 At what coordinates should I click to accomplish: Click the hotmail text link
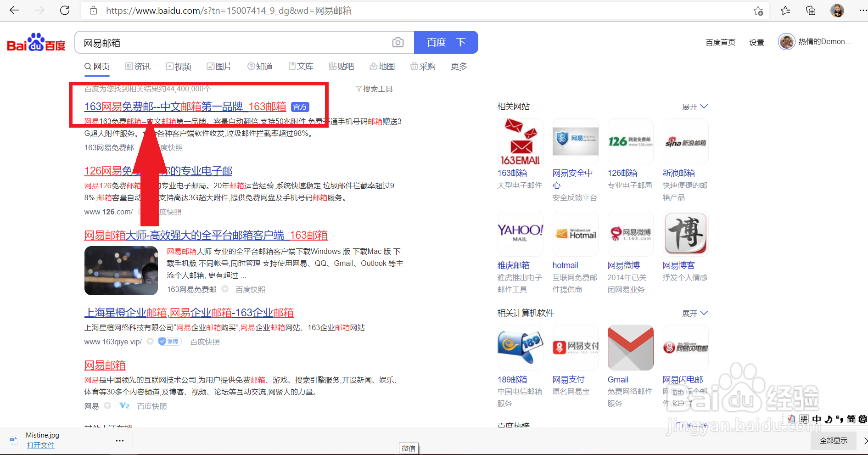tap(565, 265)
